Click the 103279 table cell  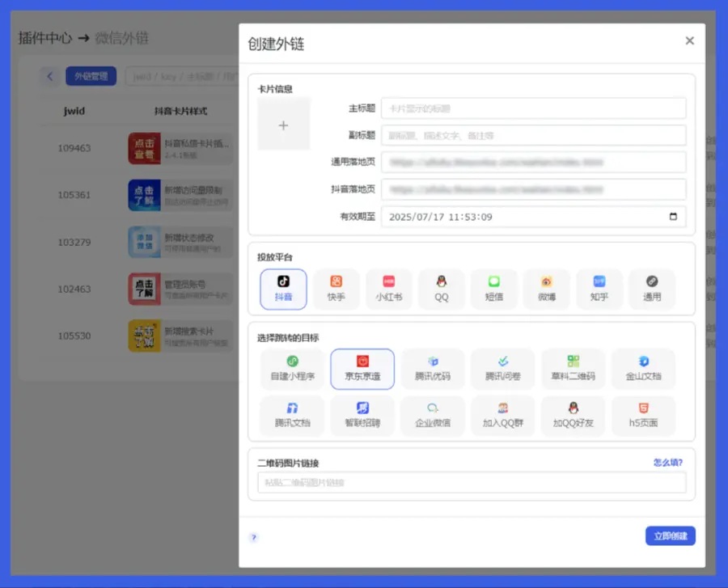pyautogui.click(x=74, y=243)
